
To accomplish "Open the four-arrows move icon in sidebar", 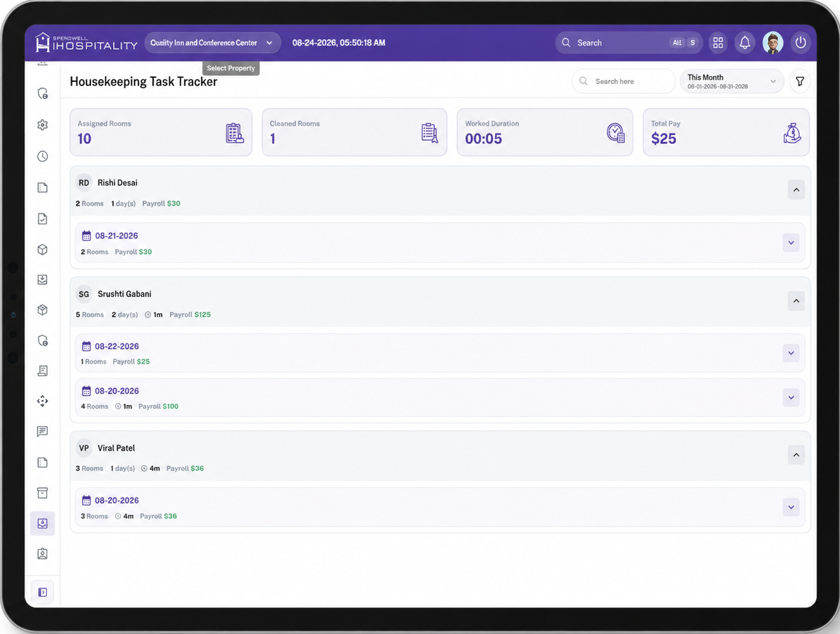I will 43,401.
